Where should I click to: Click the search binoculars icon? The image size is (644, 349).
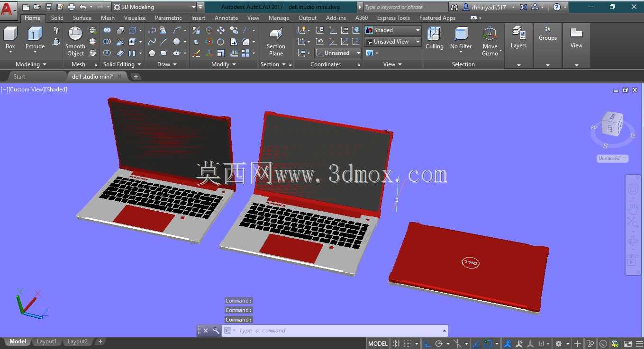coord(454,7)
